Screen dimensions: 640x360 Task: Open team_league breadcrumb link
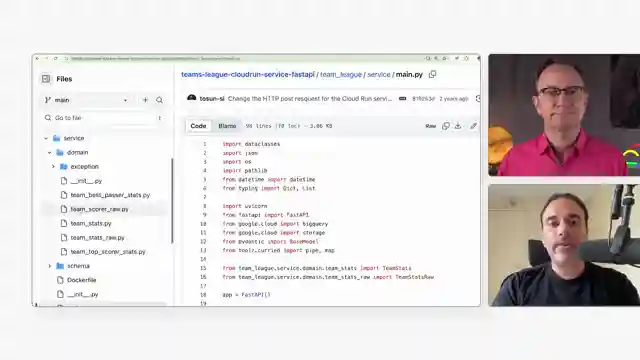341,74
